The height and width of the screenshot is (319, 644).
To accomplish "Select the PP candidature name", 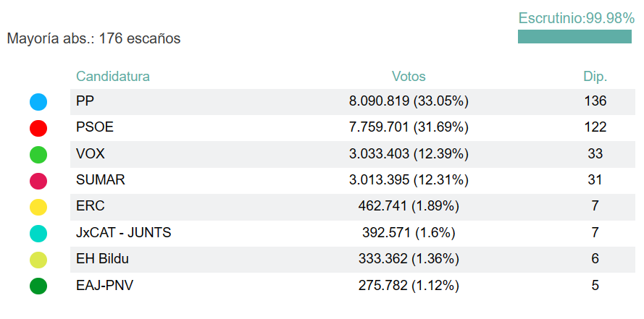I will 85,101.
